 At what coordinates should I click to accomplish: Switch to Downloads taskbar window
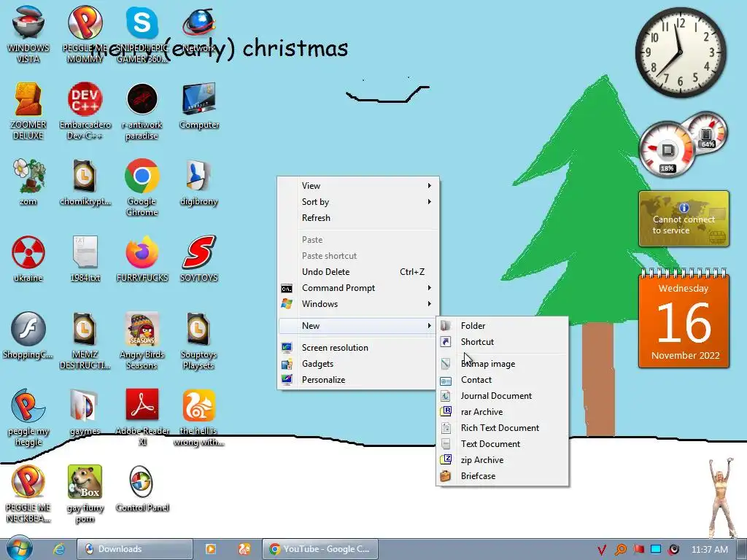click(135, 549)
